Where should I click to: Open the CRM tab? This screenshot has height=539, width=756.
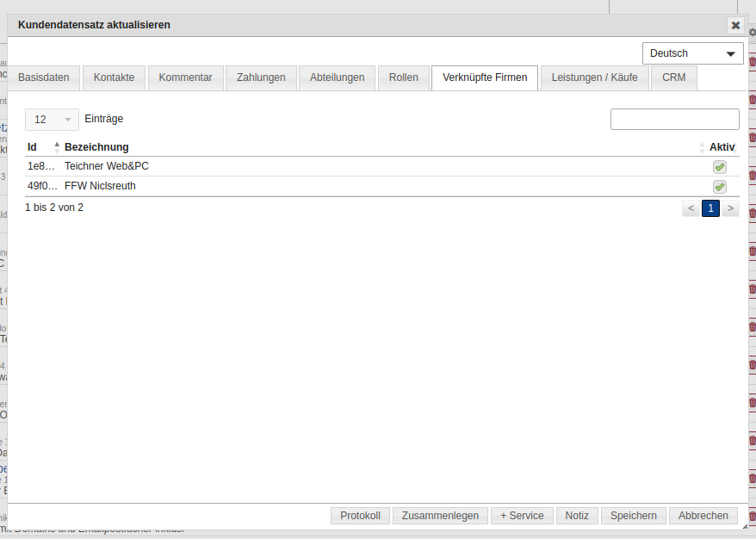point(673,77)
